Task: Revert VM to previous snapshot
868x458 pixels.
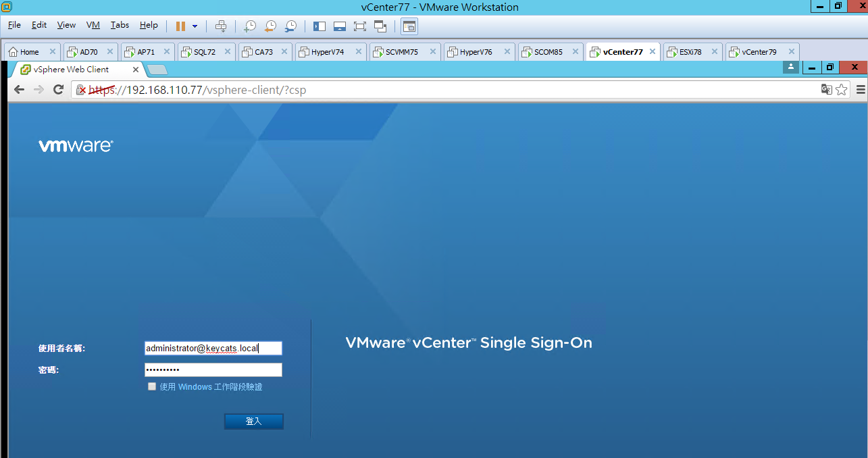Action: 270,26
